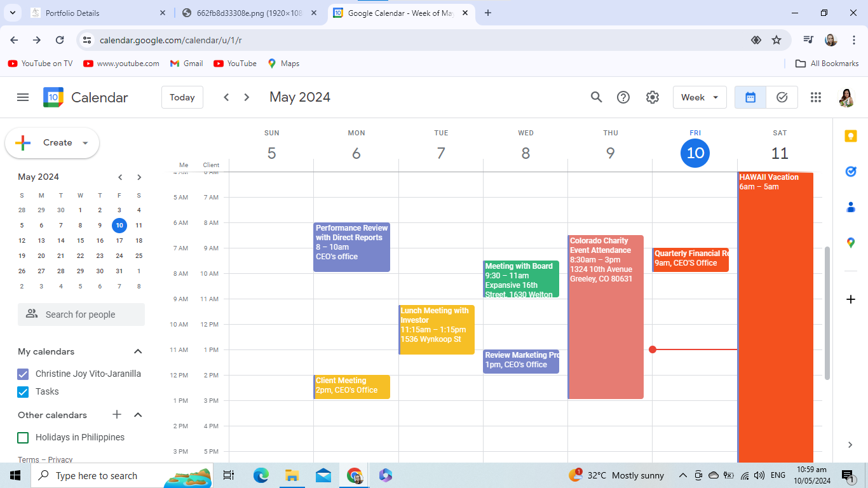Image resolution: width=868 pixels, height=488 pixels.
Task: Enable Holidays in Philippines calendar checkbox
Action: pyautogui.click(x=23, y=438)
